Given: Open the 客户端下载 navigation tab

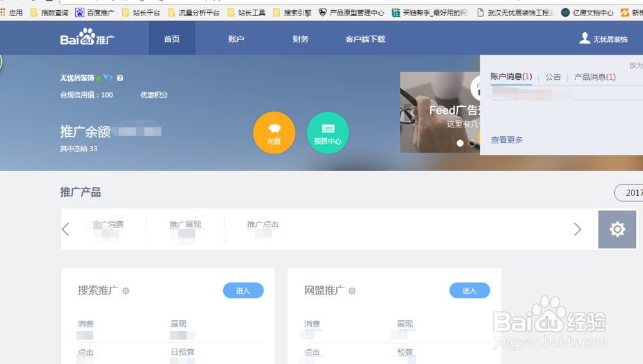Looking at the screenshot, I should (x=365, y=39).
